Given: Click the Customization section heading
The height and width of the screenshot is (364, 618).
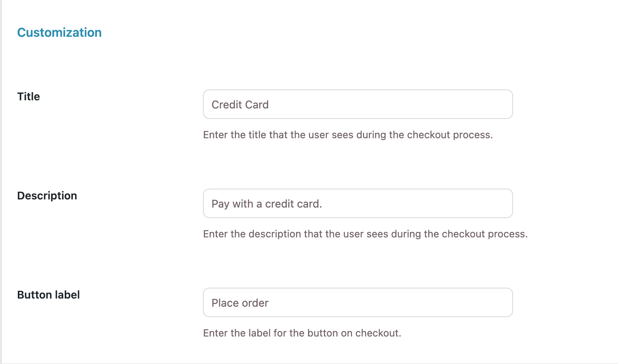Looking at the screenshot, I should 59,33.
